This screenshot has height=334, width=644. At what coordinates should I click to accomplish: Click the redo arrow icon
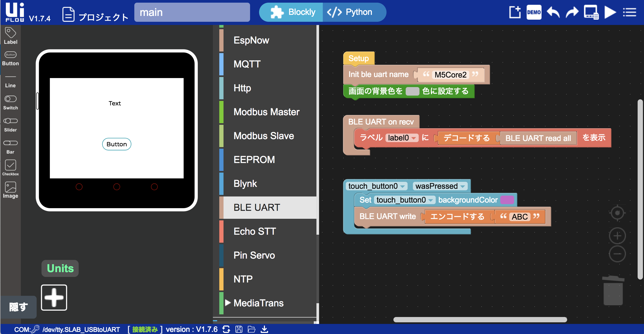[x=572, y=12]
